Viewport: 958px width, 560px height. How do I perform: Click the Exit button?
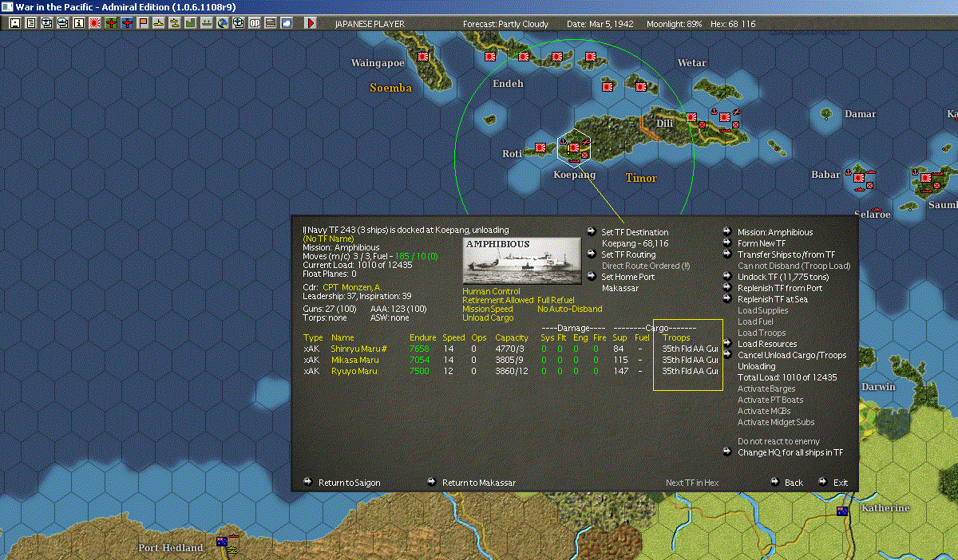[841, 483]
